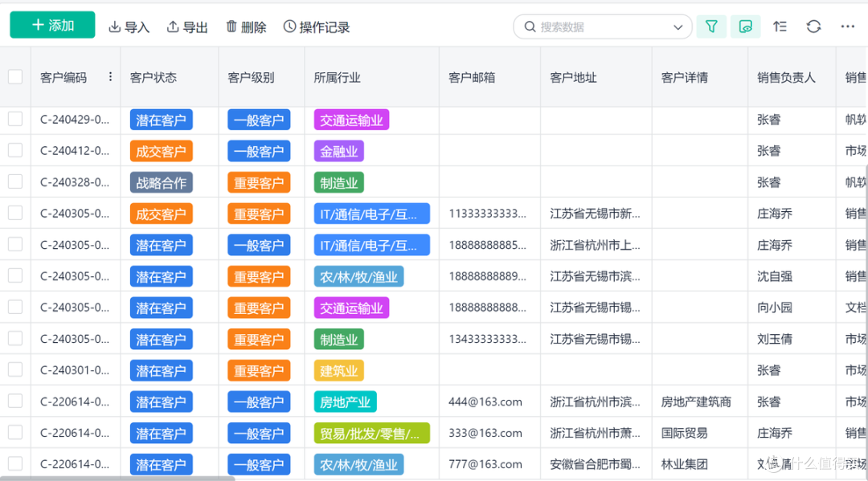
Task: Click email cell 333@163.com
Action: click(x=485, y=433)
